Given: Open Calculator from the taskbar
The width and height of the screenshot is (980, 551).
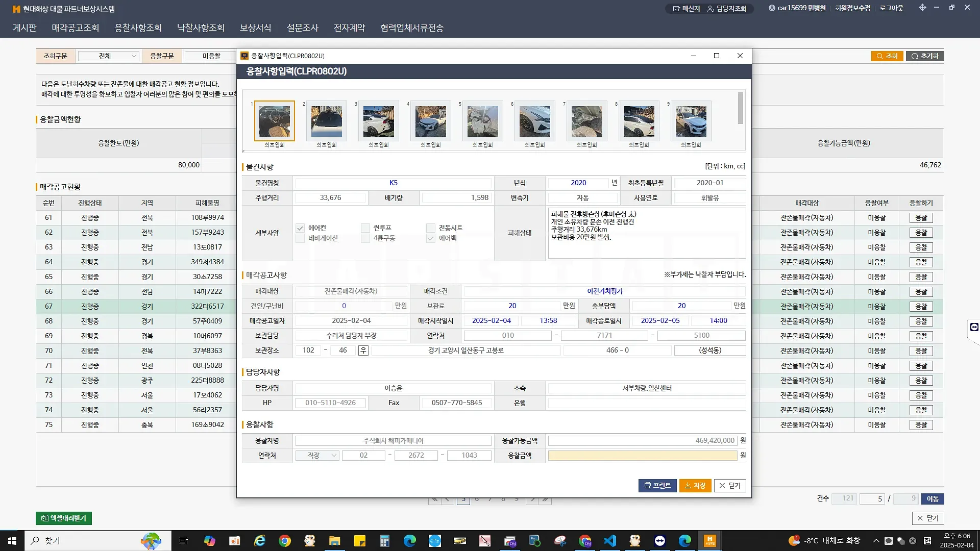Looking at the screenshot, I should pyautogui.click(x=384, y=541).
